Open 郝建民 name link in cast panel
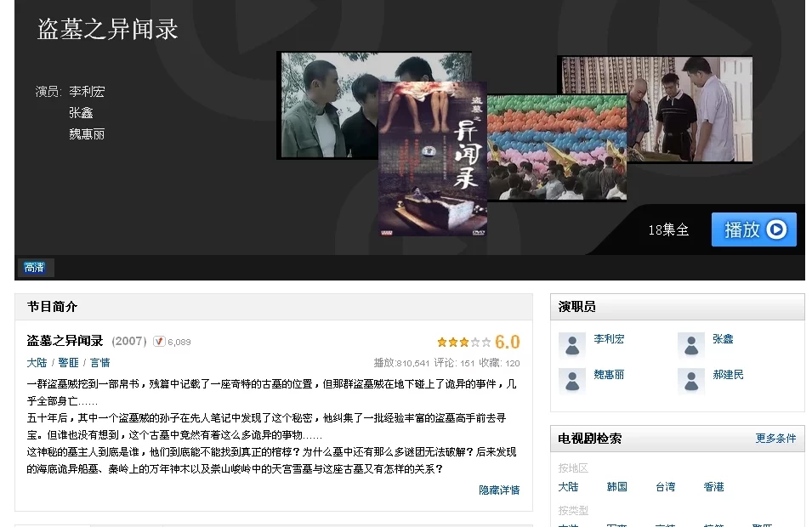 pos(728,375)
